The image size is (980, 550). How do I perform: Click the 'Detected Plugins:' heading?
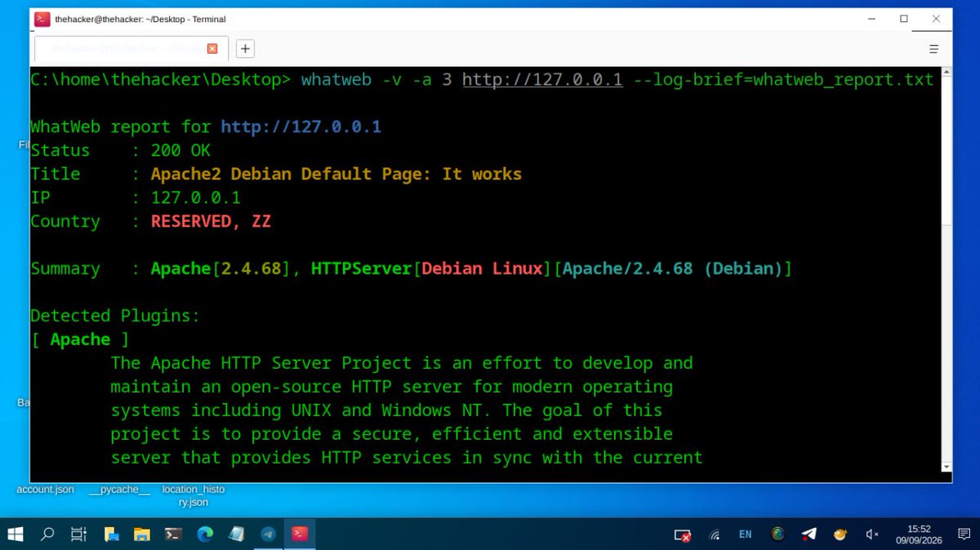[115, 316]
